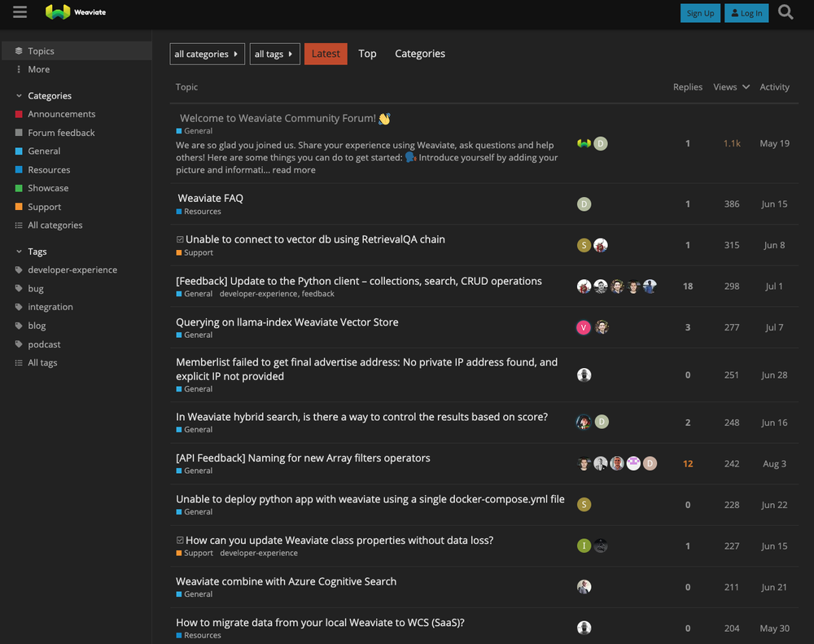Click read more on the Welcome topic excerpt
Viewport: 814px width, 644px height.
[293, 170]
